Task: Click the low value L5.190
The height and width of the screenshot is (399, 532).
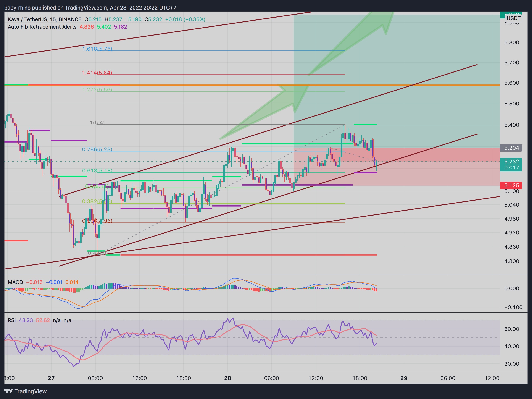Action: coord(133,19)
